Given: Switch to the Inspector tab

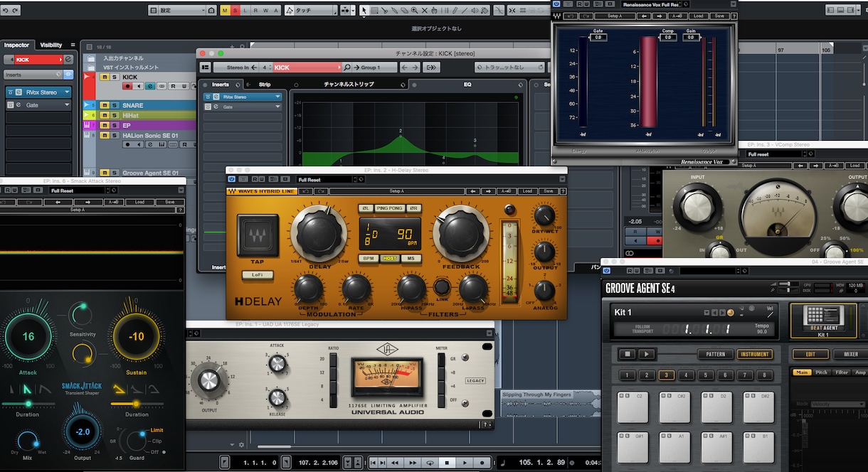Looking at the screenshot, I should pyautogui.click(x=17, y=45).
